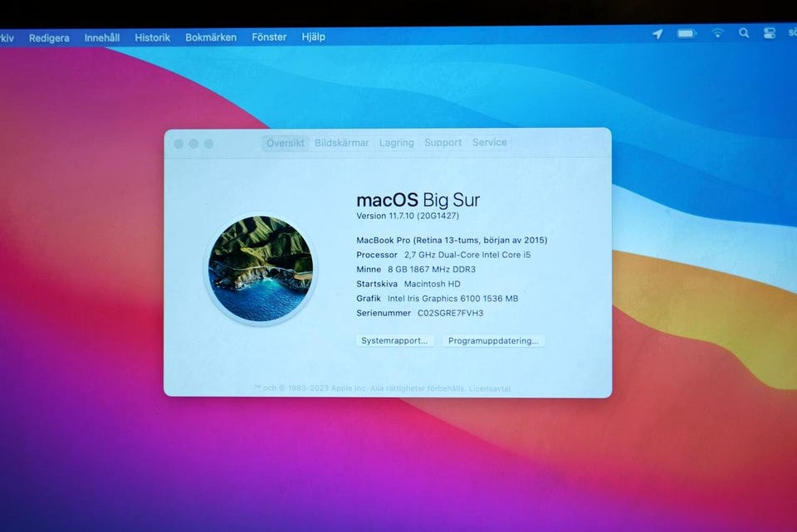Viewport: 797px width, 532px height.
Task: Open the Hjälp menu
Action: pyautogui.click(x=313, y=37)
